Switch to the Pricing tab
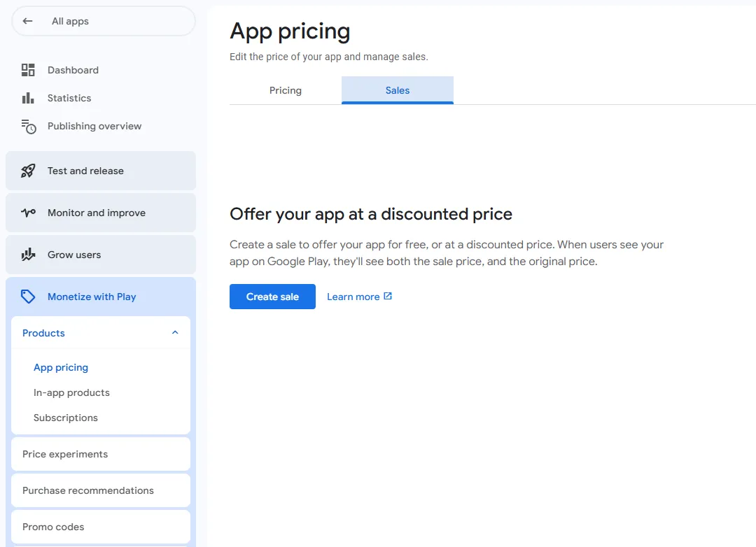Screen dimensions: 756x547 (286, 90)
